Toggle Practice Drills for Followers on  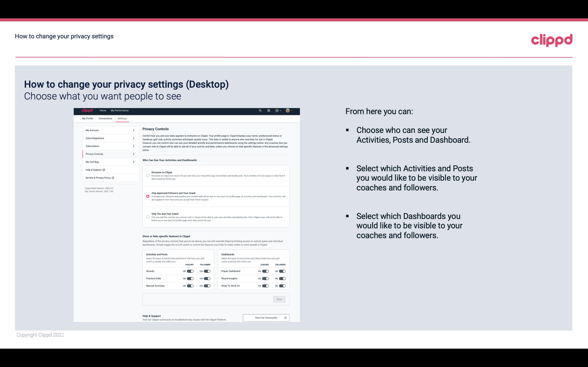coord(207,278)
